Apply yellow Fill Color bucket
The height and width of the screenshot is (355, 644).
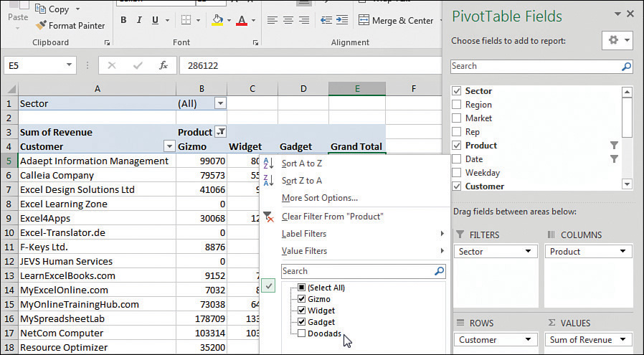click(217, 20)
